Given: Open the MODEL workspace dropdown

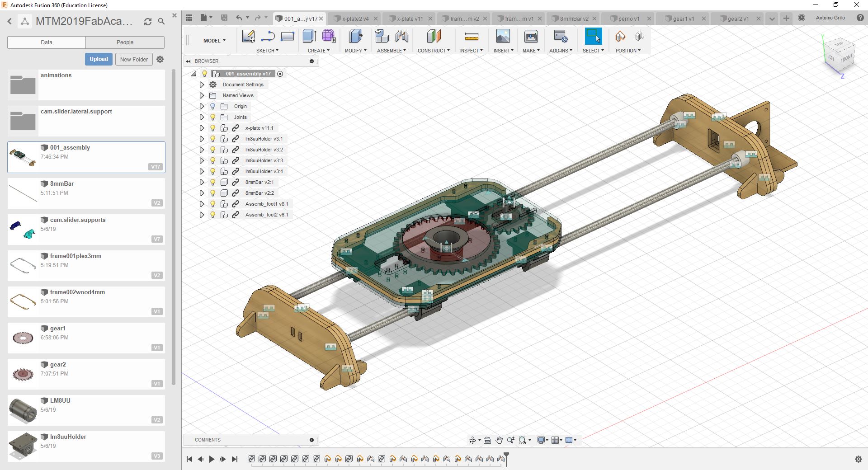Looking at the screenshot, I should [x=214, y=41].
